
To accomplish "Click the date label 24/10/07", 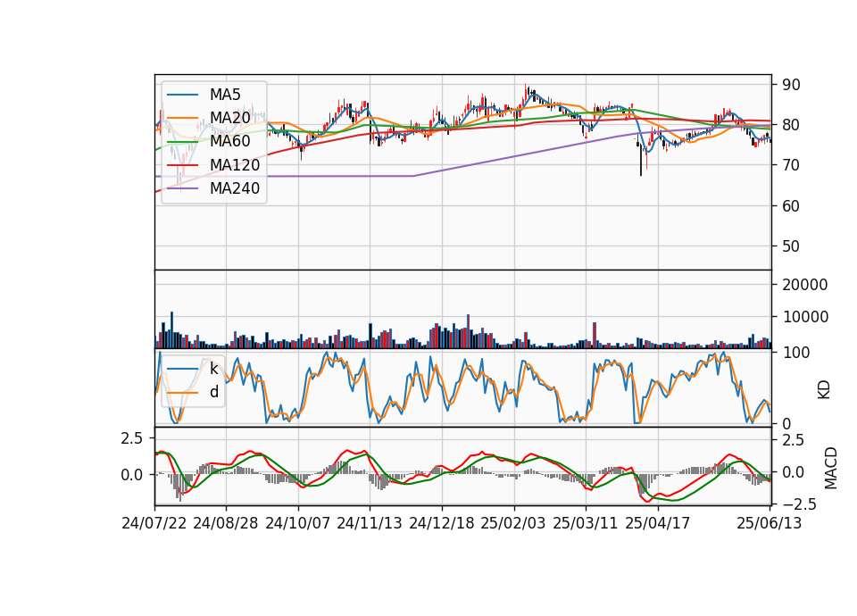I will click(x=298, y=523).
